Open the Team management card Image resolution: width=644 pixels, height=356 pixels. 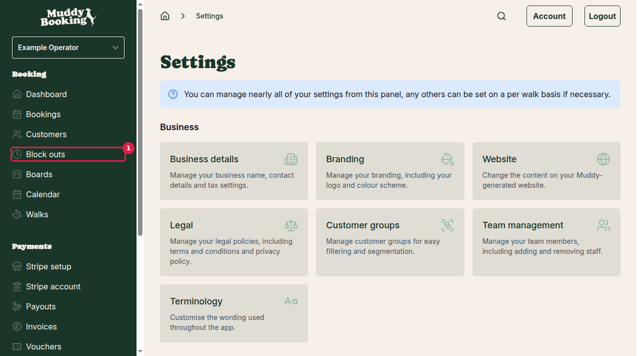546,242
